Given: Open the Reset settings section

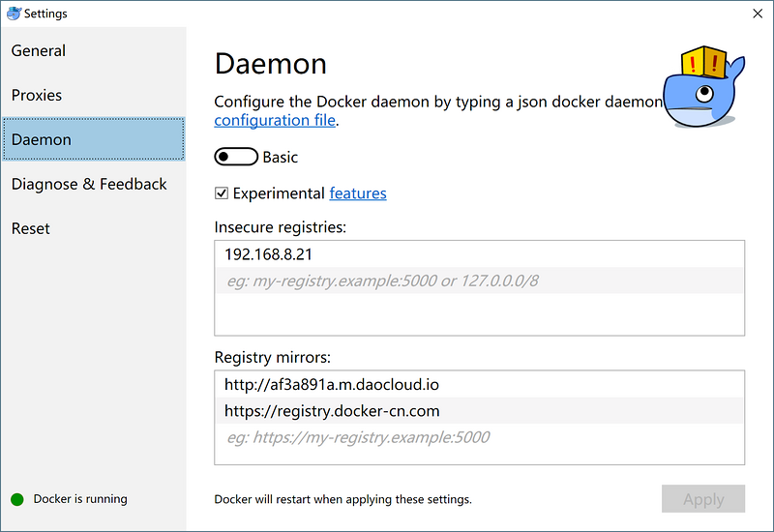Looking at the screenshot, I should [93, 228].
